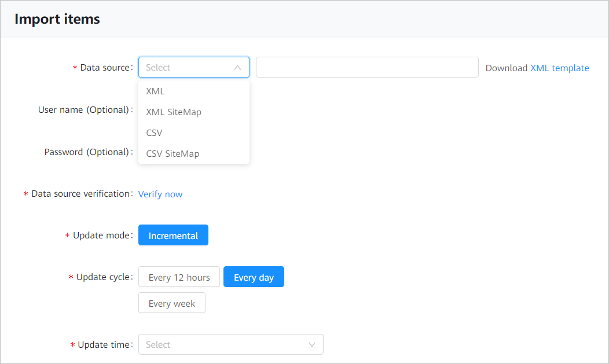Click the Update time dropdown arrow
Viewport: 609px width, 364px height.
312,345
